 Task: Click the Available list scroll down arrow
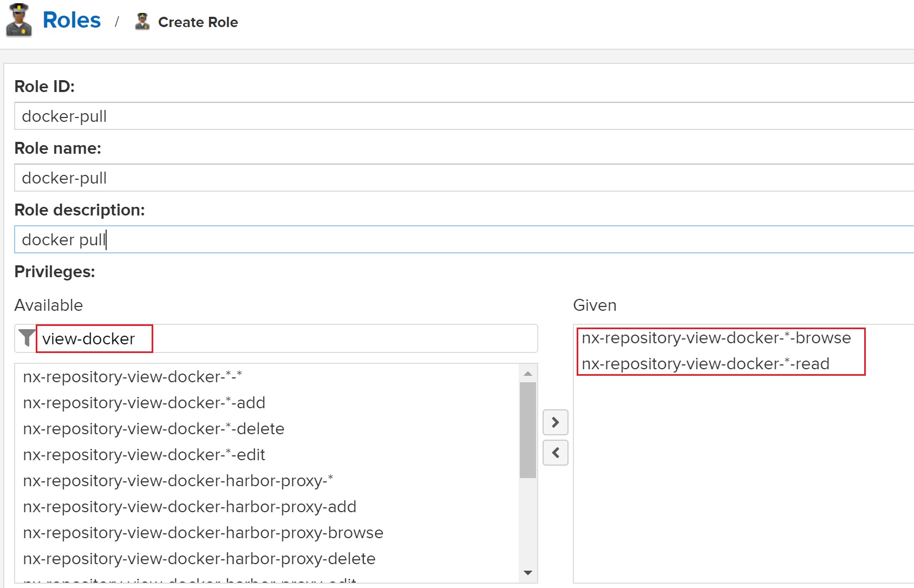coord(528,573)
